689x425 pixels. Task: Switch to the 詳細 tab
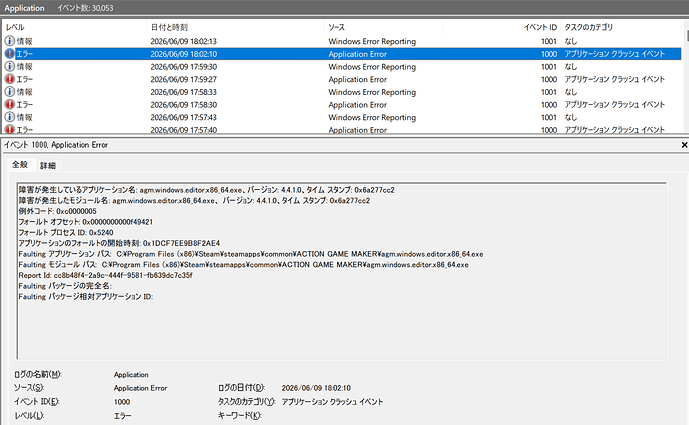pyautogui.click(x=48, y=165)
